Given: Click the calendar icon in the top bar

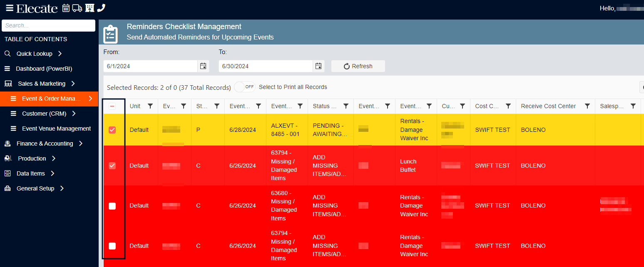Looking at the screenshot, I should pos(66,7).
